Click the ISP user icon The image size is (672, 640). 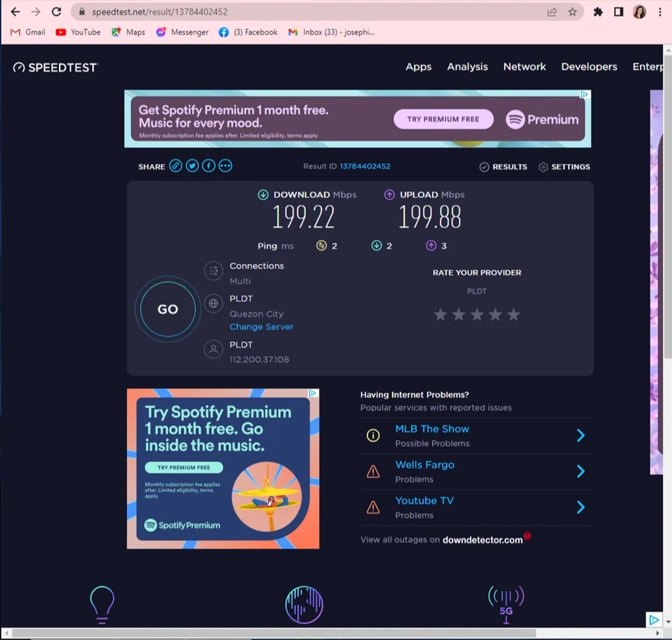pos(214,350)
